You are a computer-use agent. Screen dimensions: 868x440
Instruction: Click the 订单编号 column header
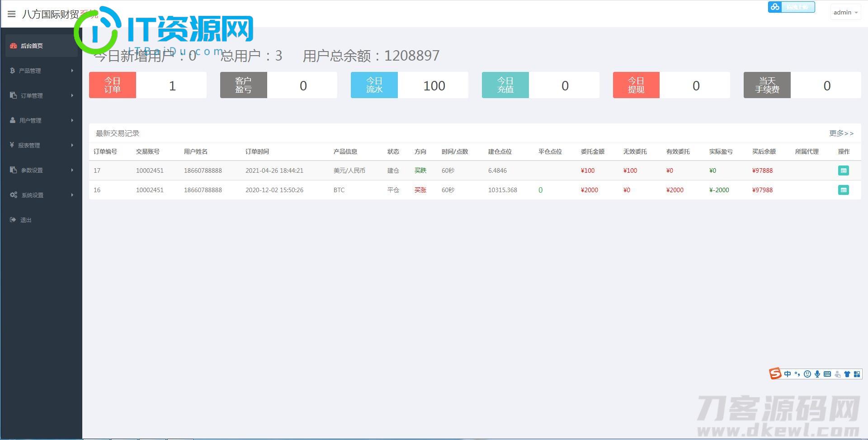pos(105,151)
